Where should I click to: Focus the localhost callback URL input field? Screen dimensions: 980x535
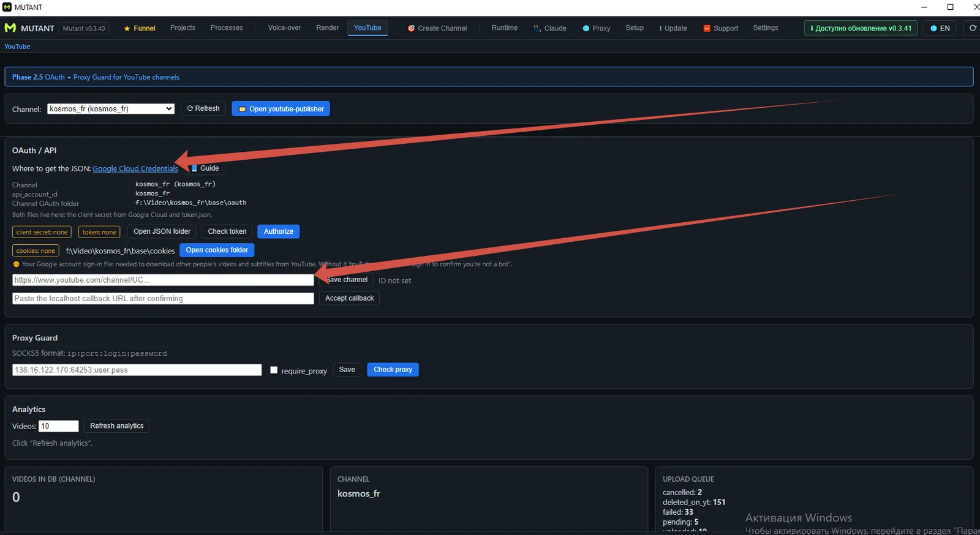(163, 299)
